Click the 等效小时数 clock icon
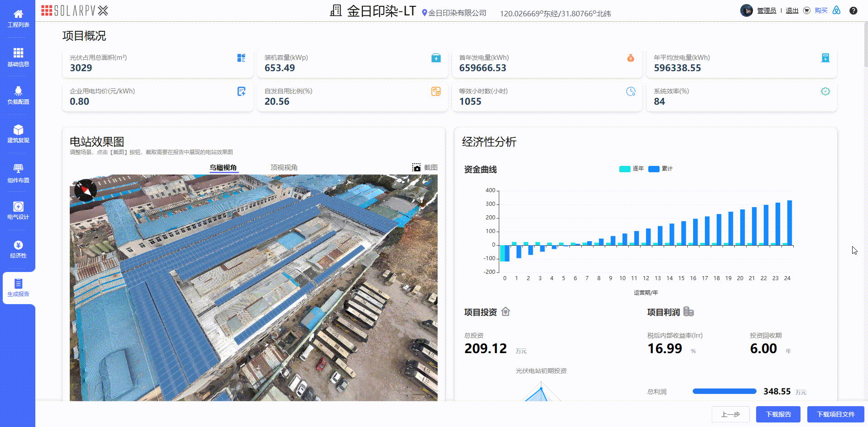Screen dimensions: 868x427 click(x=631, y=92)
